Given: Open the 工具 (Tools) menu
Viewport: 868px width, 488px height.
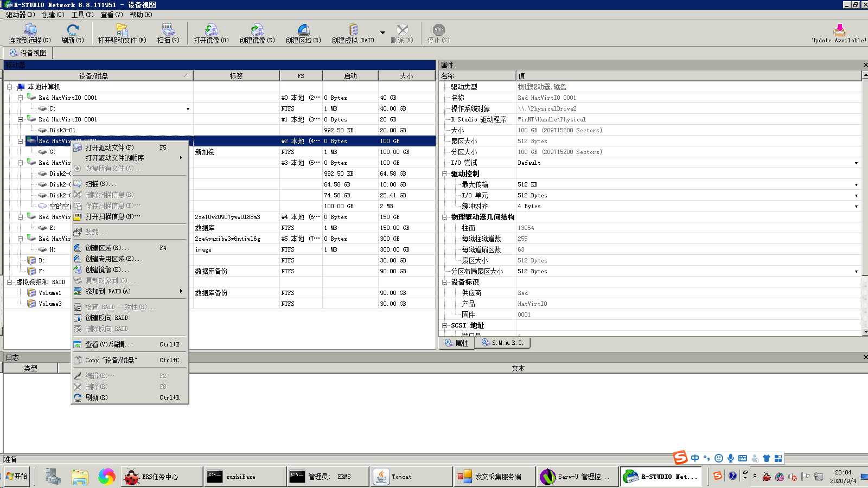Looking at the screenshot, I should click(x=82, y=15).
